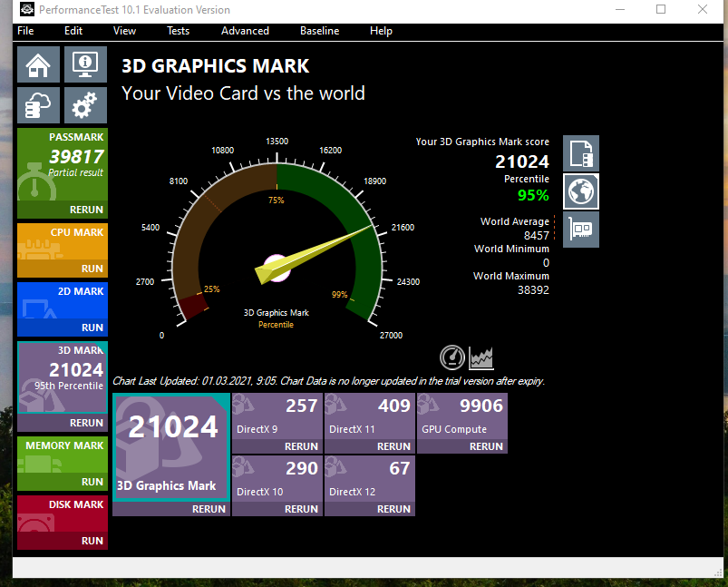The height and width of the screenshot is (587, 728).
Task: Select the 2D Mark tile
Action: coord(63,300)
